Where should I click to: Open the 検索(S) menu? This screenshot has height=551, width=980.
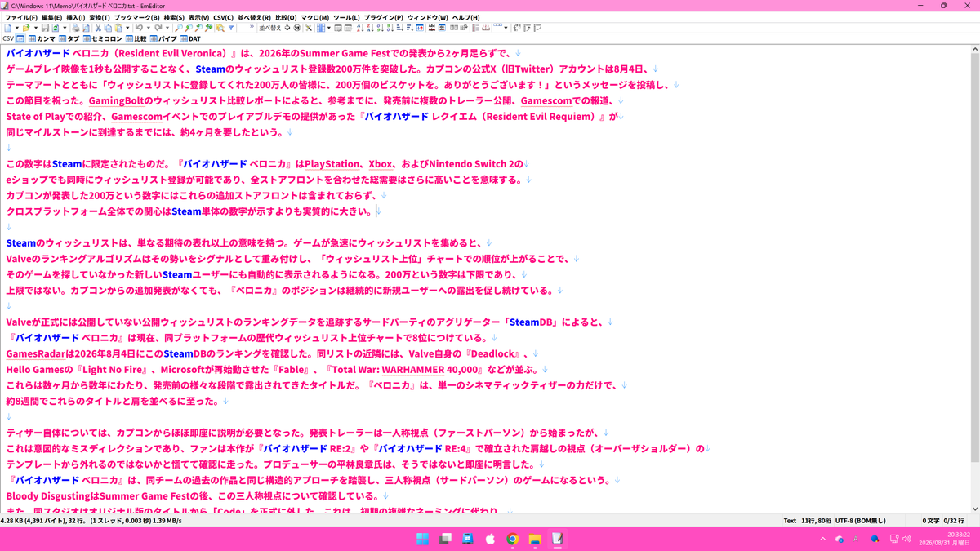coord(174,17)
